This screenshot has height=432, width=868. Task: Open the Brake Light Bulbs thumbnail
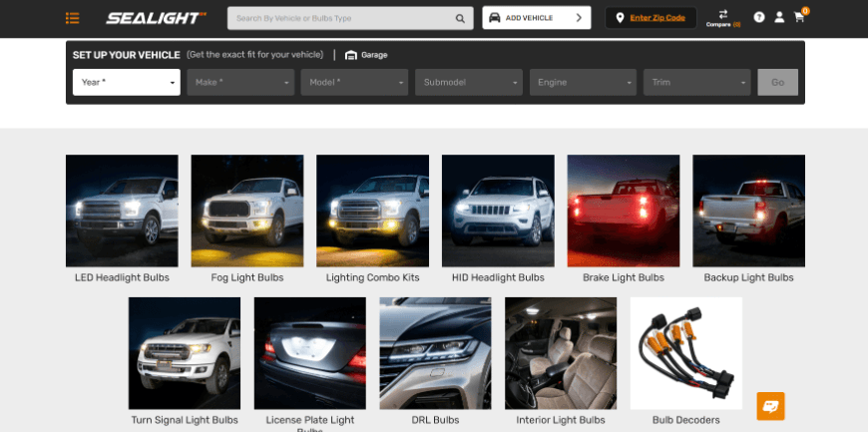(x=624, y=211)
